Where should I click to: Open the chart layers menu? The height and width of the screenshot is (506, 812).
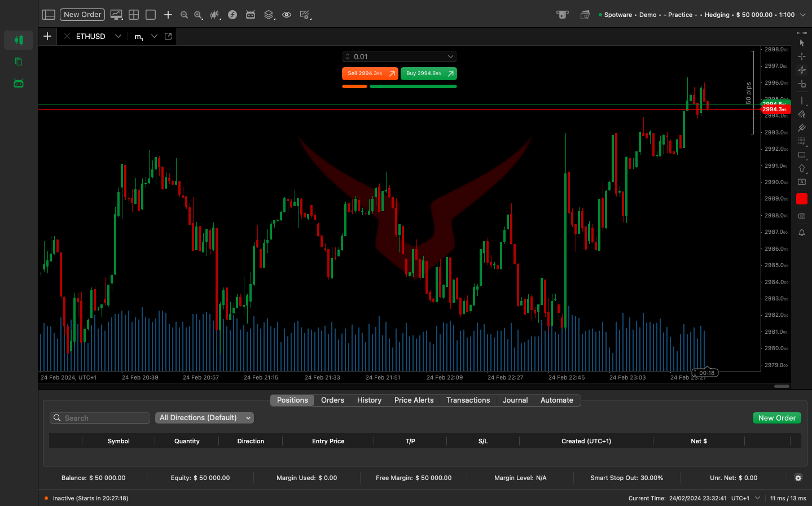[269, 15]
